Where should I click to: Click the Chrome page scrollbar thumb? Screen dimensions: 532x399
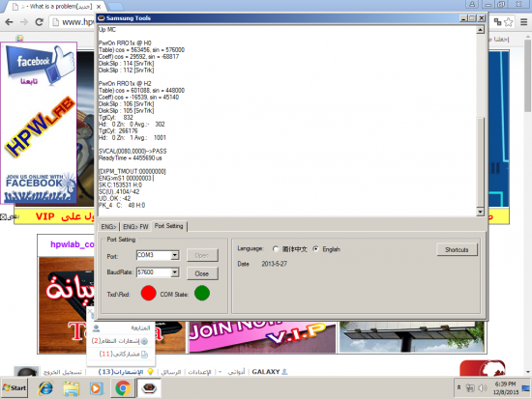coord(528,76)
